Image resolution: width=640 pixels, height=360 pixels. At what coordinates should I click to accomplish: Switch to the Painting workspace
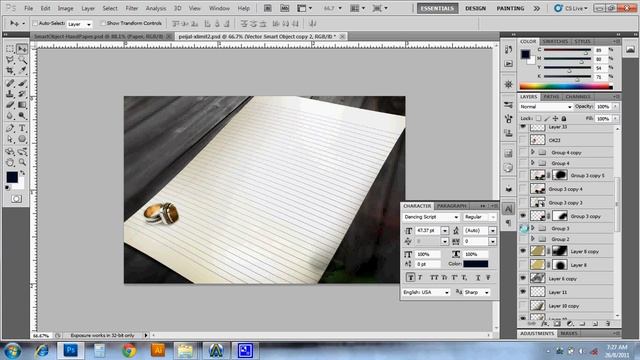pyautogui.click(x=510, y=8)
